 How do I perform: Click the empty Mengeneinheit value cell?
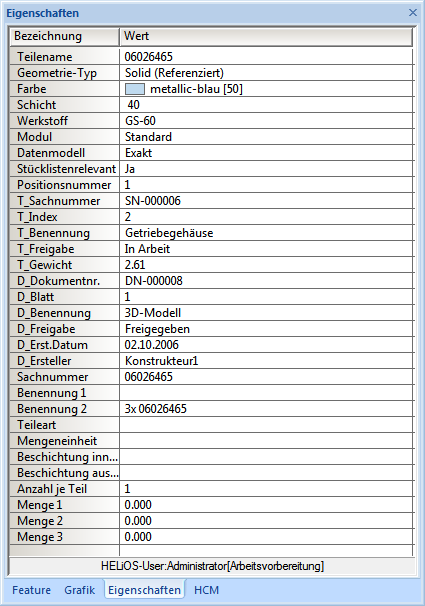pos(267,441)
